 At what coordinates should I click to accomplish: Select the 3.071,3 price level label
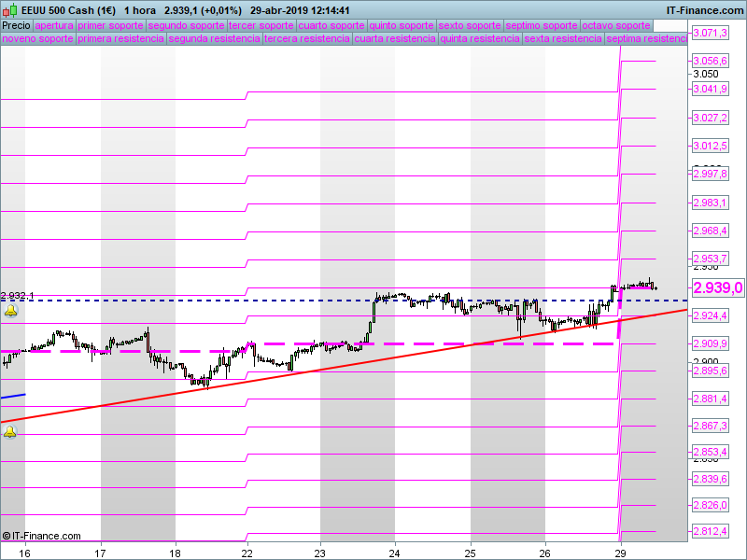pos(710,33)
